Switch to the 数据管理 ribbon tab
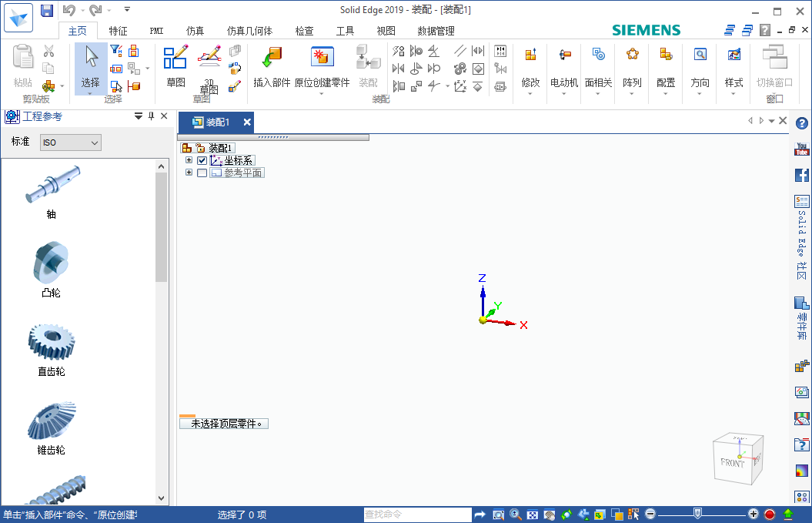 click(x=436, y=31)
